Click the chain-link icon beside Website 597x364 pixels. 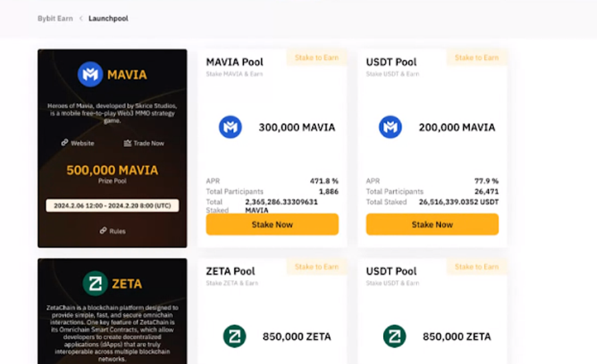coord(65,142)
